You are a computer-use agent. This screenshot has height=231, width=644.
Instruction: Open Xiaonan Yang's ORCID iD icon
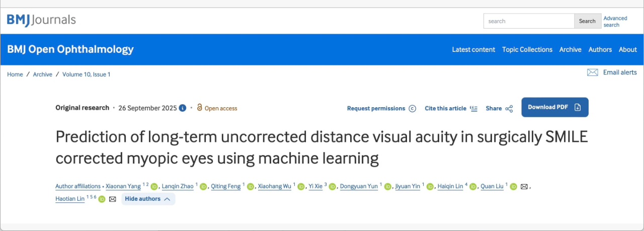point(154,187)
